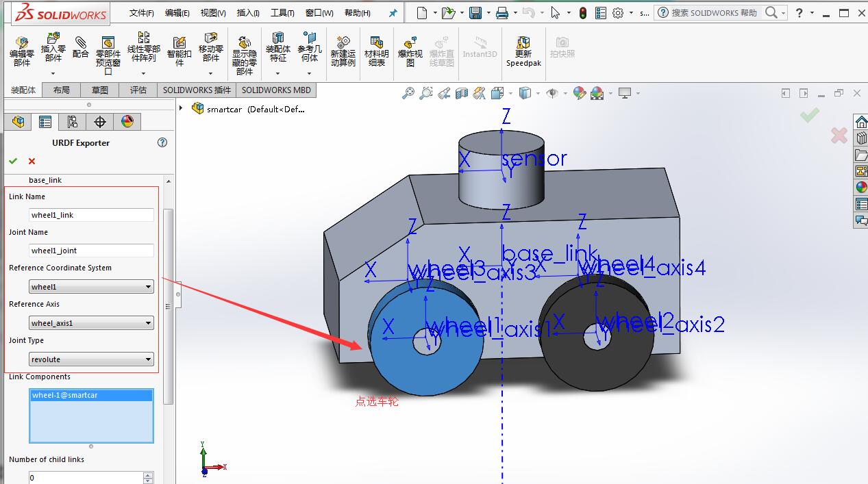This screenshot has width=868, height=484.
Task: Open the New document dropdown arrow
Action: pyautogui.click(x=435, y=12)
